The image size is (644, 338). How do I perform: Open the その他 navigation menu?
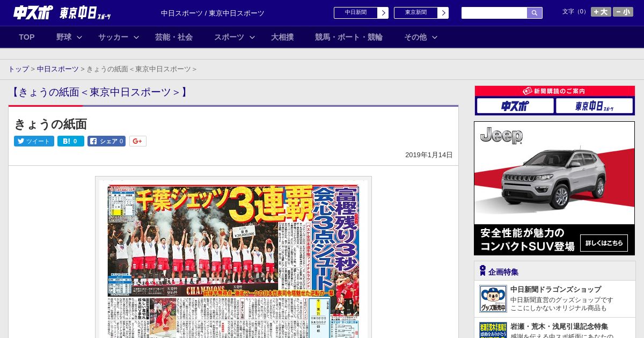click(x=415, y=37)
